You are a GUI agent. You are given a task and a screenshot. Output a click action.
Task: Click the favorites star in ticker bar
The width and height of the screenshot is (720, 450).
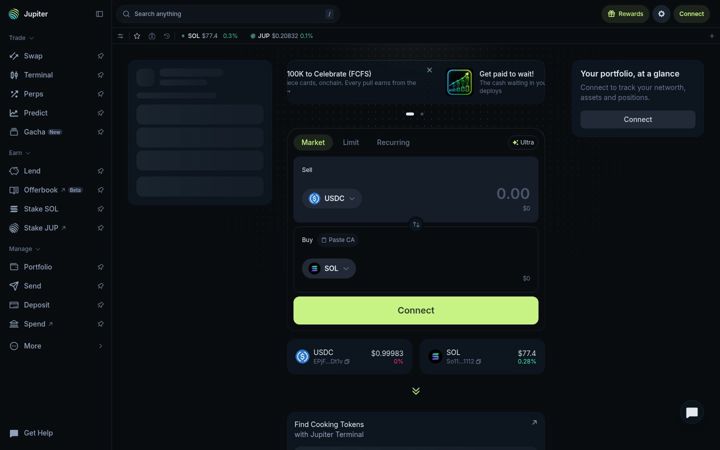pos(137,36)
